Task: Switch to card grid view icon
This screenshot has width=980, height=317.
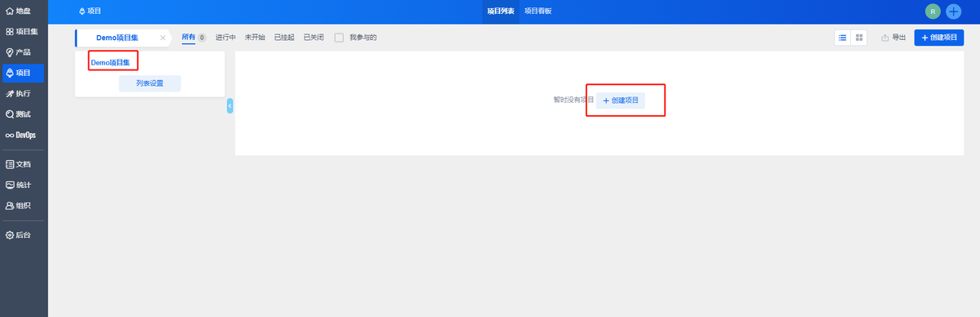Action: tap(859, 38)
